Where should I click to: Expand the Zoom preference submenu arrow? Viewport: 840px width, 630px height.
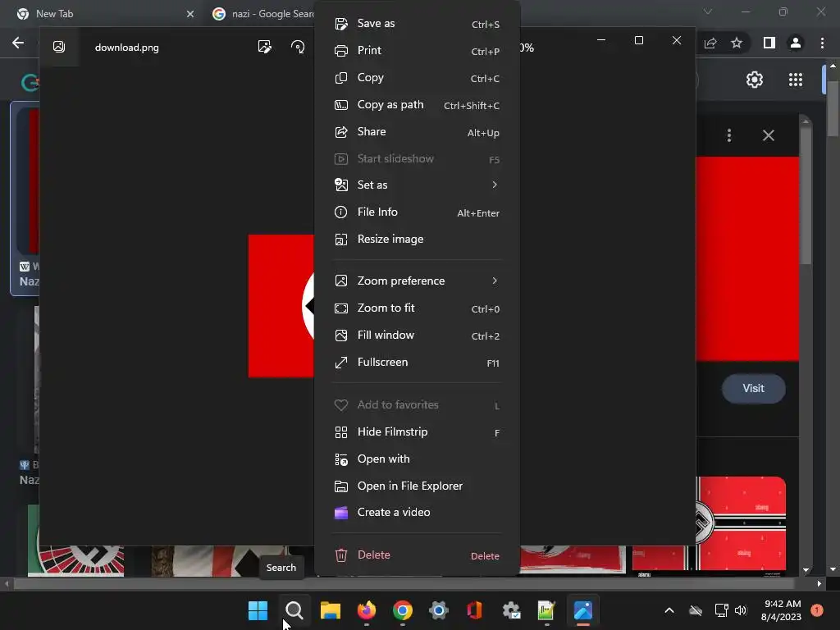pos(495,281)
